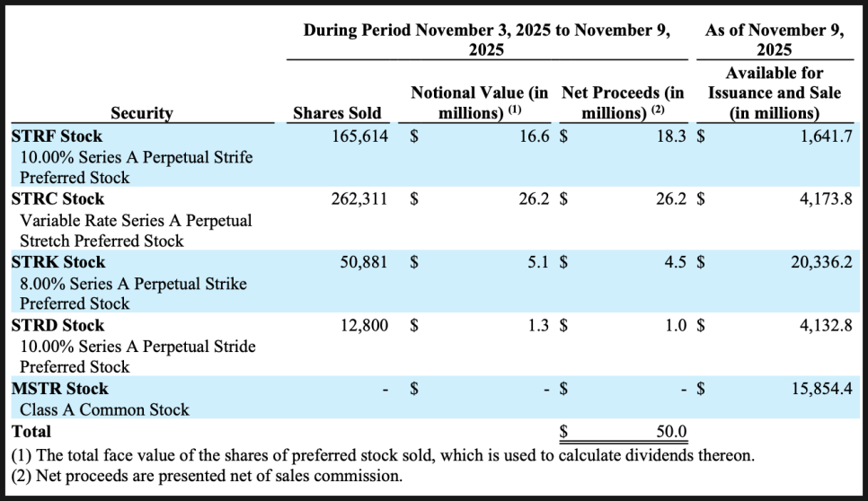Select the STRD Stock security name
Viewport: 868px width, 501px height.
click(58, 325)
